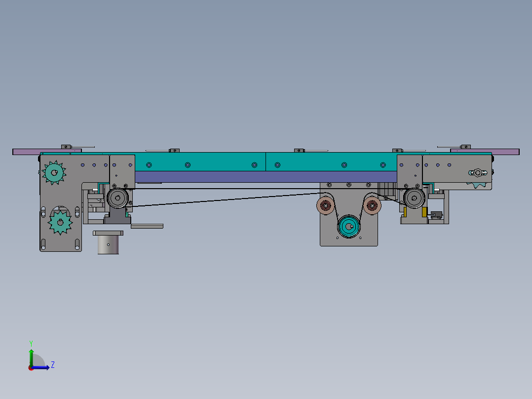Image resolution: width=532 pixels, height=399 pixels.
Task: Select the left tan idler roller
Action: [x=326, y=205]
